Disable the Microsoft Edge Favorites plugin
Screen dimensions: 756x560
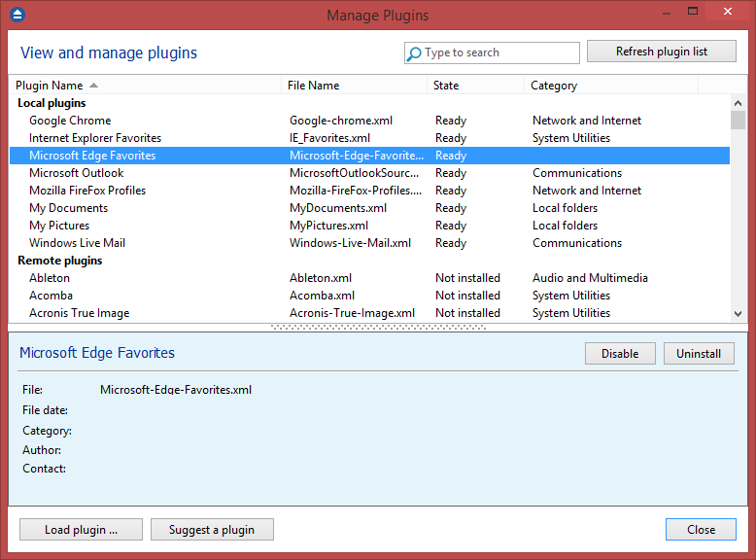[620, 354]
